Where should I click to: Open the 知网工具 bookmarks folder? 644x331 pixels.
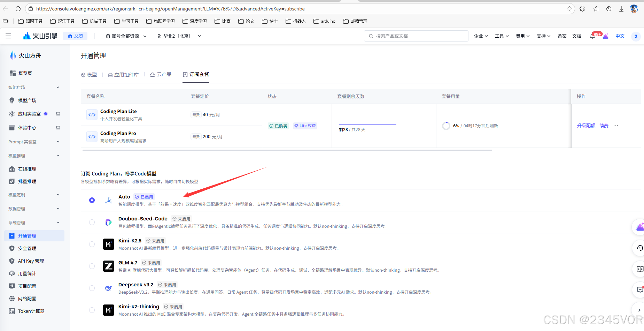30,21
